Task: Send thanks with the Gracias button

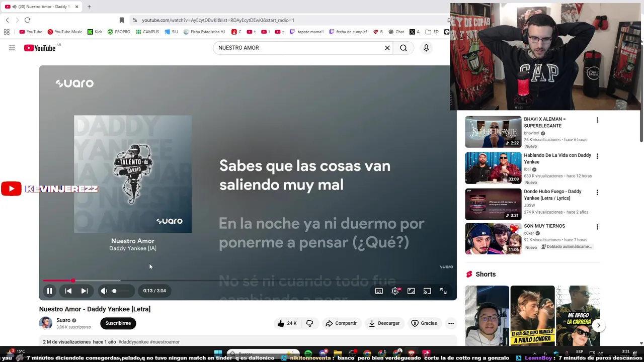Action: coord(424,323)
